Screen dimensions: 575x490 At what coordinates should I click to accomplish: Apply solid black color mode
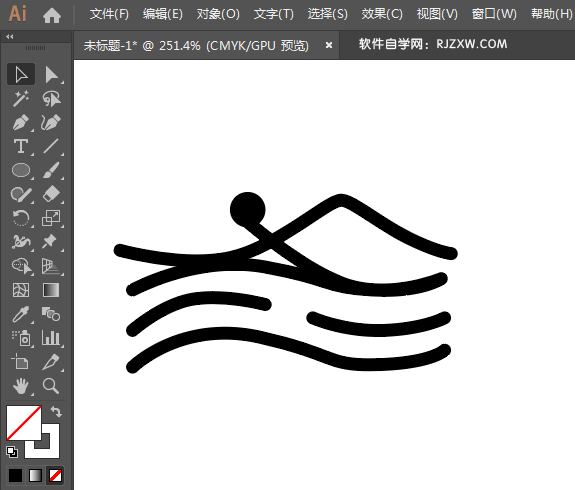point(15,476)
